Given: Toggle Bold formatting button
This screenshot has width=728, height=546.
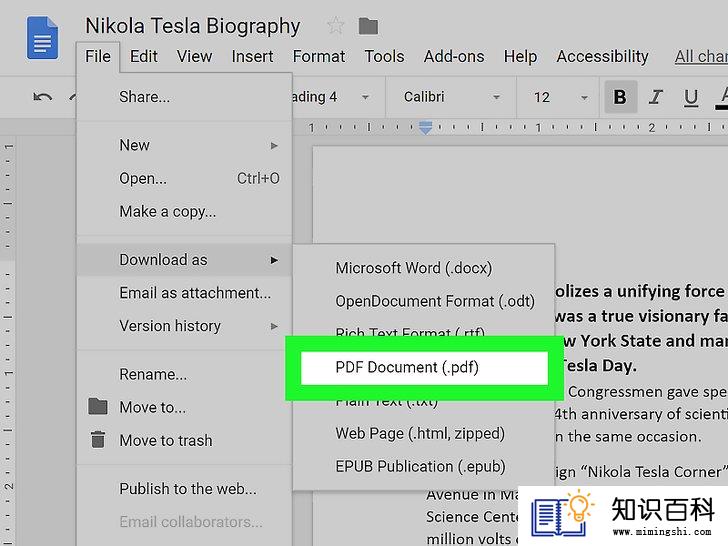Looking at the screenshot, I should pos(620,97).
